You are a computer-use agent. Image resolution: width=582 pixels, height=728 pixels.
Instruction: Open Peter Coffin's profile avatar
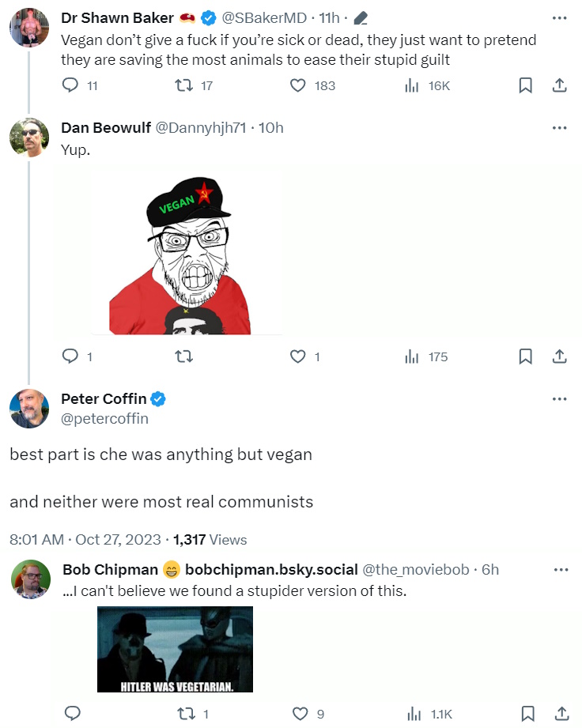click(29, 408)
